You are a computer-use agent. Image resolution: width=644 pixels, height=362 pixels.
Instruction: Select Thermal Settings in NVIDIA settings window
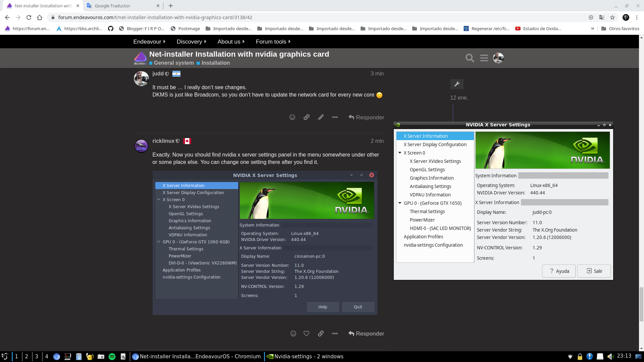coord(427,212)
